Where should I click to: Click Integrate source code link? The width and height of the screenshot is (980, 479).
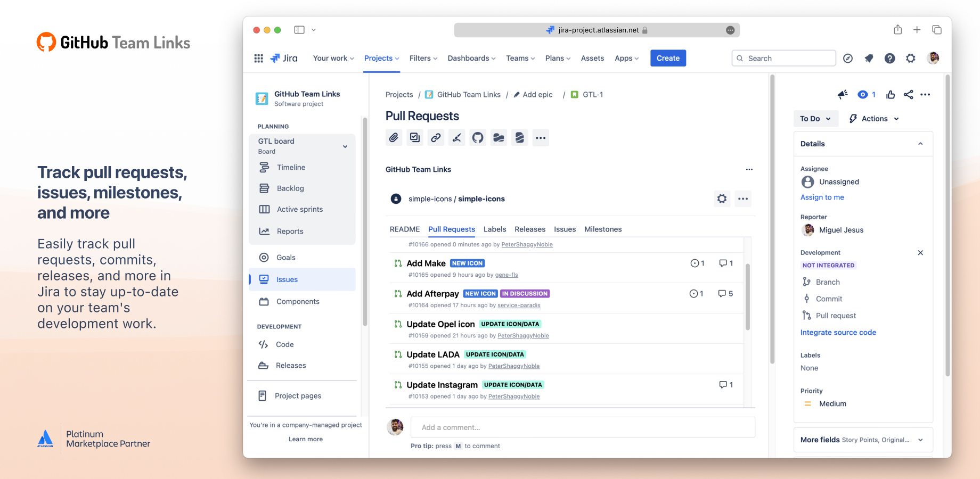coord(838,333)
